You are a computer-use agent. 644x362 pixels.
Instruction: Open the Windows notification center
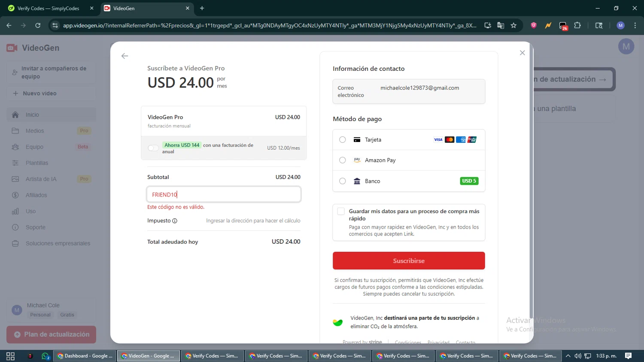point(628,356)
